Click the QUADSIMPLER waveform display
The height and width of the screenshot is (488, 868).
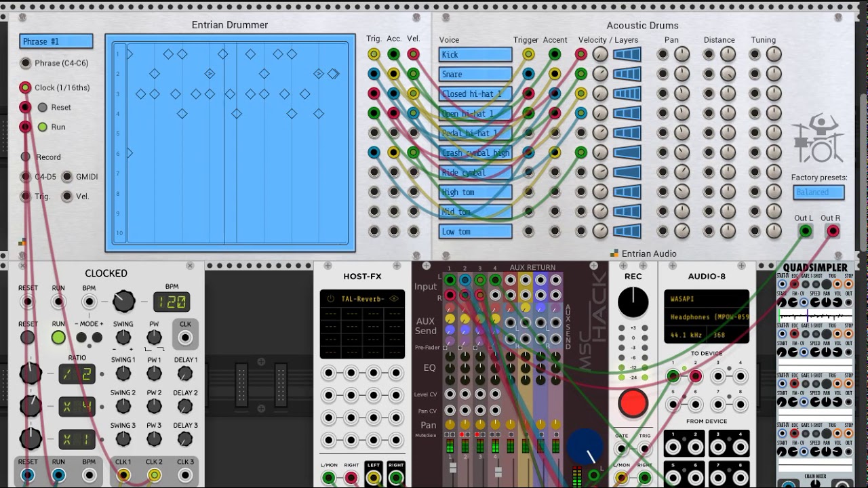point(815,317)
